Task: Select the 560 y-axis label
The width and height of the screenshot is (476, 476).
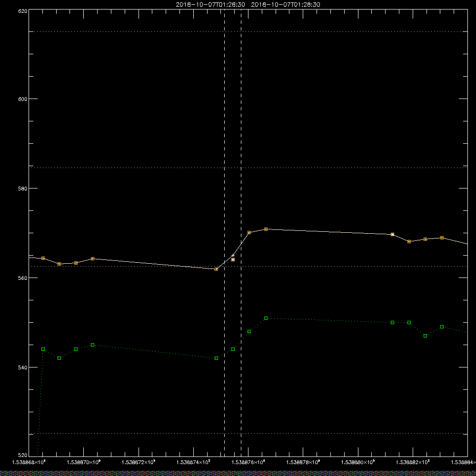Action: pos(23,278)
